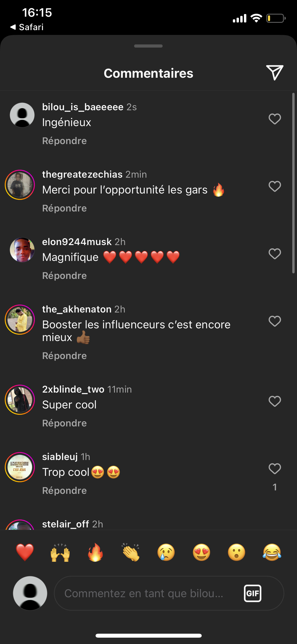297x644 pixels.
Task: Open the_akhenaton's profile via username
Action: pos(77,309)
